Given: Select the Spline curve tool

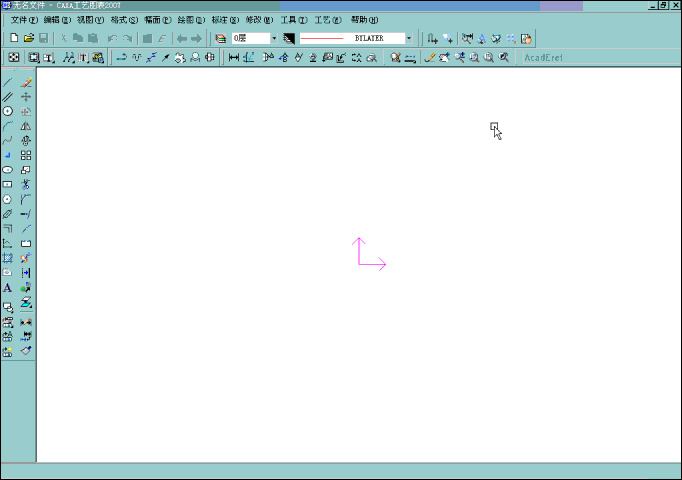Looking at the screenshot, I should click(8, 140).
